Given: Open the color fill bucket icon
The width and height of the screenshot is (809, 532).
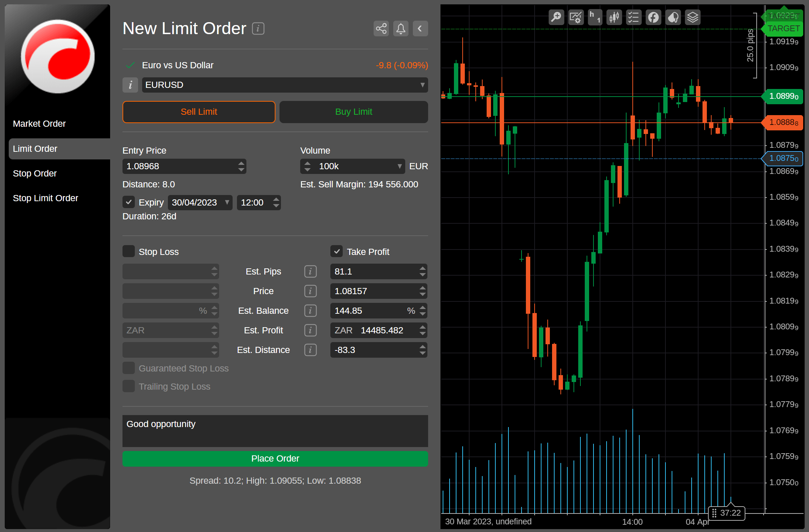Looking at the screenshot, I should tap(673, 17).
